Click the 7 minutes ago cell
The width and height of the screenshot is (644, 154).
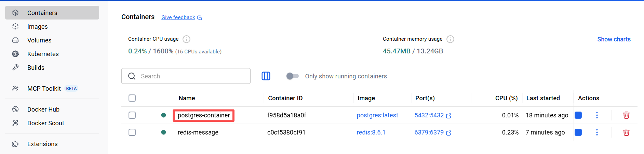545,132
